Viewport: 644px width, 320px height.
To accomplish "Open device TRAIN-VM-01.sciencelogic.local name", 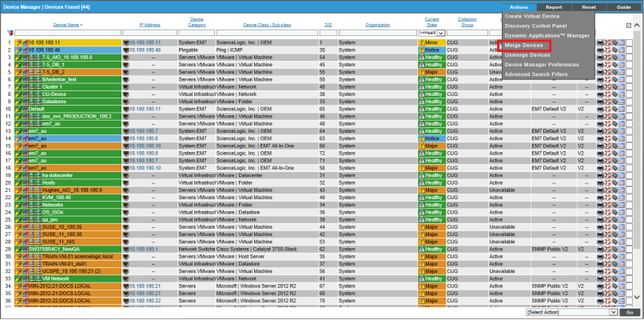I will [77, 257].
